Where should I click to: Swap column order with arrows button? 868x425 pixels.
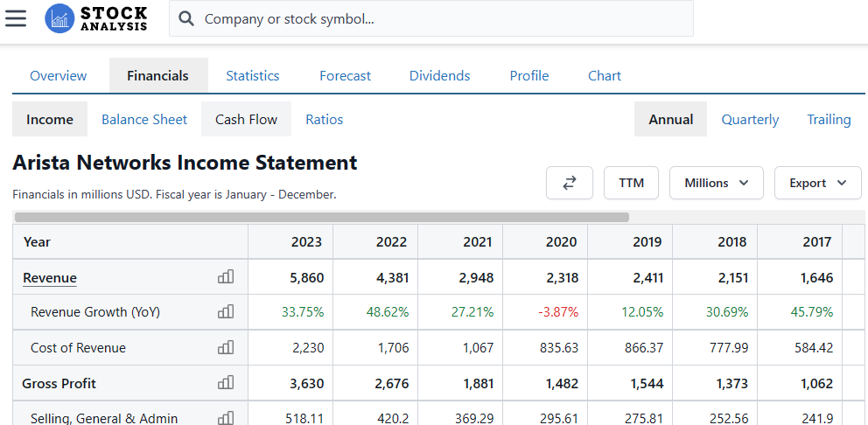[570, 183]
